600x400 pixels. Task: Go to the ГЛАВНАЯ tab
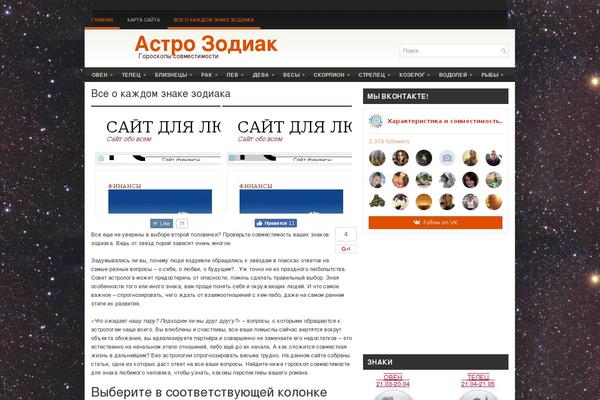(x=102, y=20)
